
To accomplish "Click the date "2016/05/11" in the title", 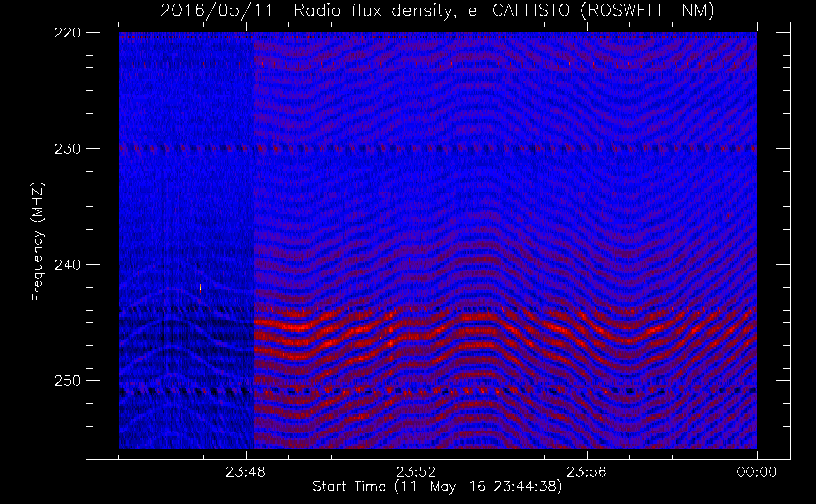I will tap(217, 10).
